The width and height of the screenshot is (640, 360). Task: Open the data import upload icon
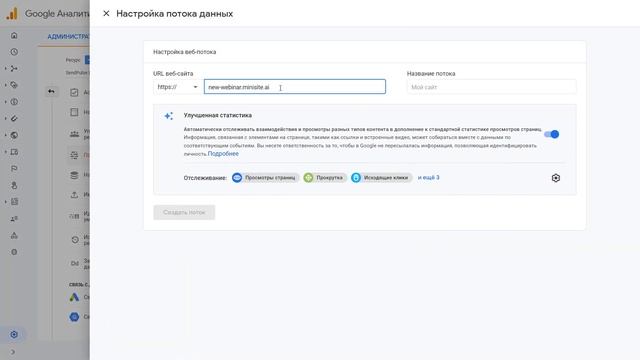click(x=74, y=195)
